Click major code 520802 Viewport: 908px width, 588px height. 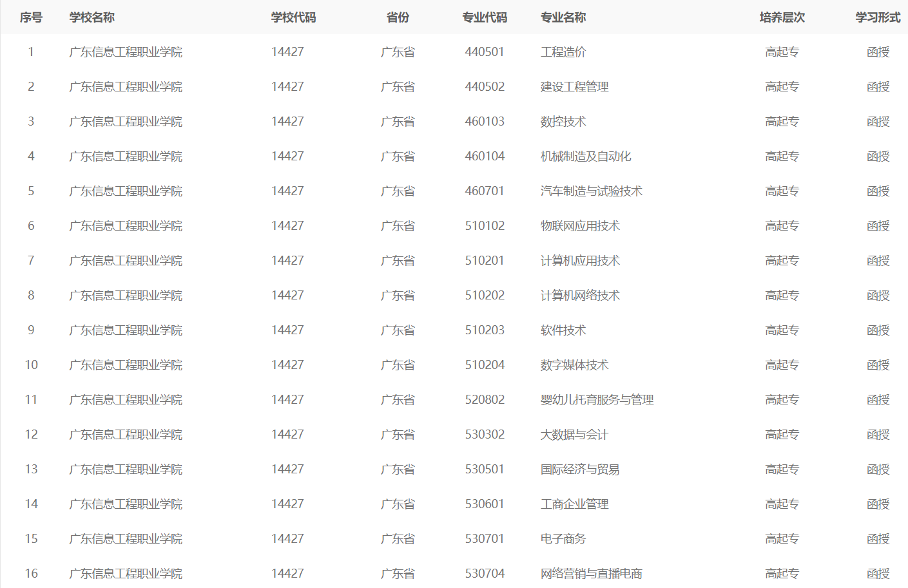click(485, 400)
